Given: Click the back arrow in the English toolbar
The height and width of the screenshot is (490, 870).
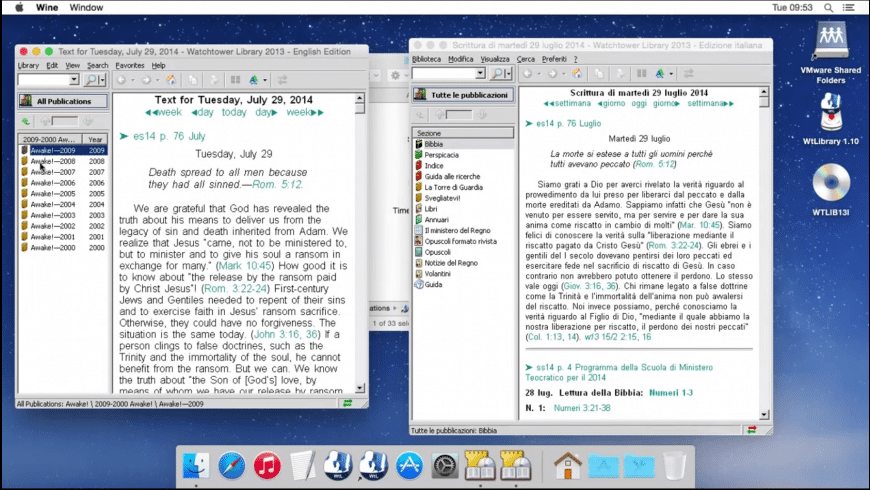Looking at the screenshot, I should click(121, 80).
